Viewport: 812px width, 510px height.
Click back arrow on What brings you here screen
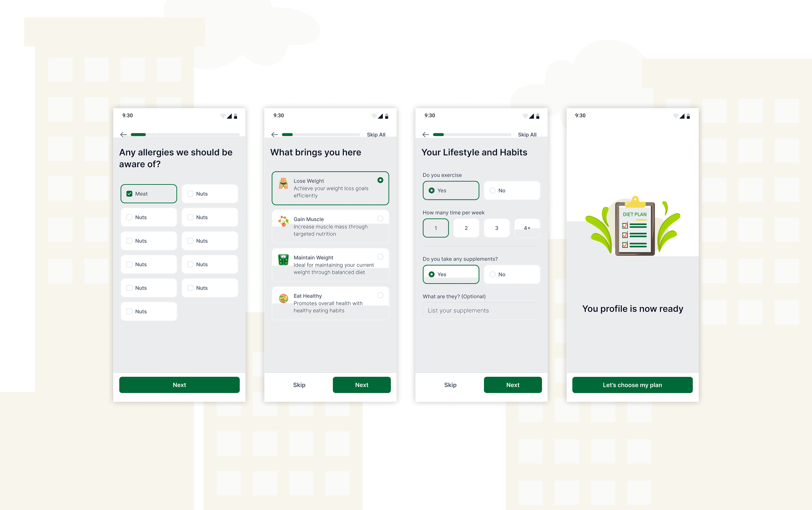[274, 135]
